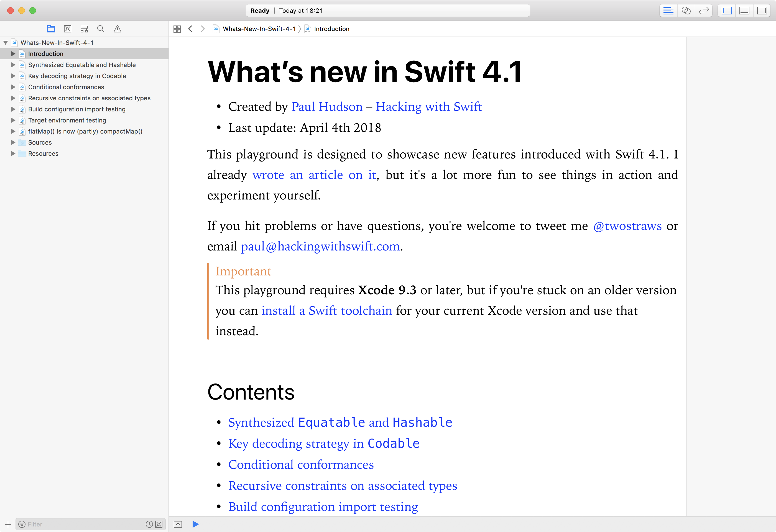Select the Conditional conformances page

coord(66,87)
